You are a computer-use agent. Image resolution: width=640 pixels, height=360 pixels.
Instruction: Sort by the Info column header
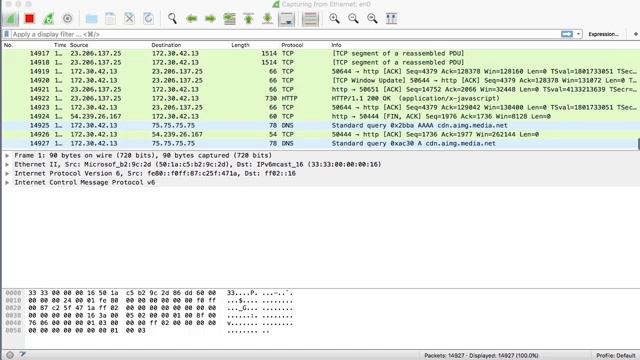click(336, 45)
